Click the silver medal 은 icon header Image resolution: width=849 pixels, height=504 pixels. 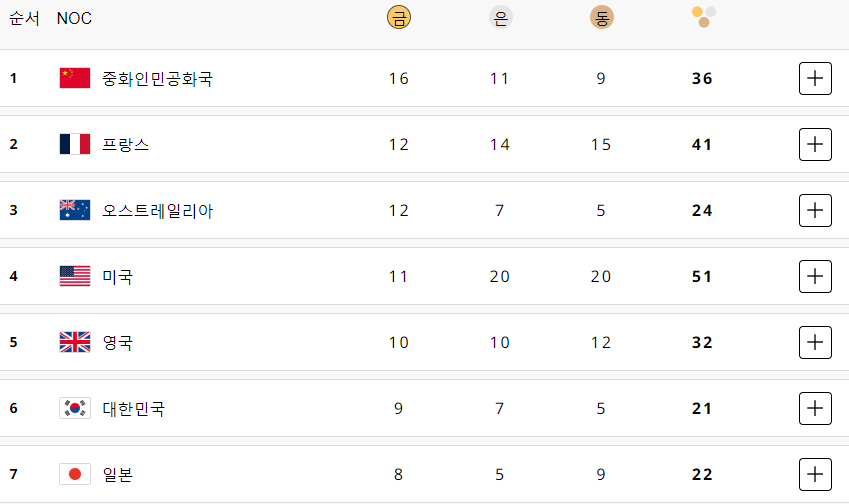[500, 17]
